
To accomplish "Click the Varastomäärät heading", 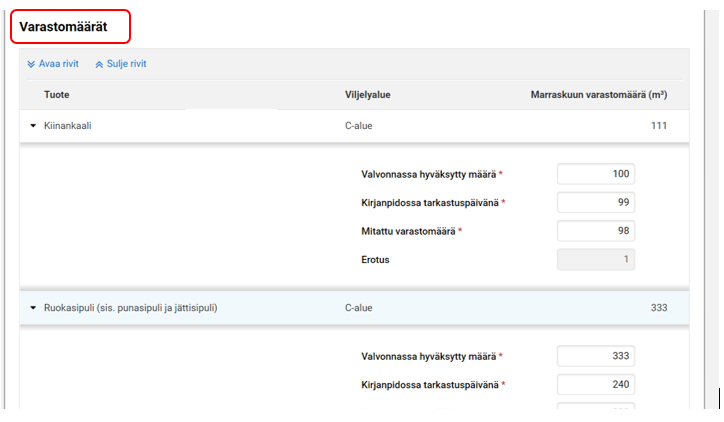I will coord(63,27).
